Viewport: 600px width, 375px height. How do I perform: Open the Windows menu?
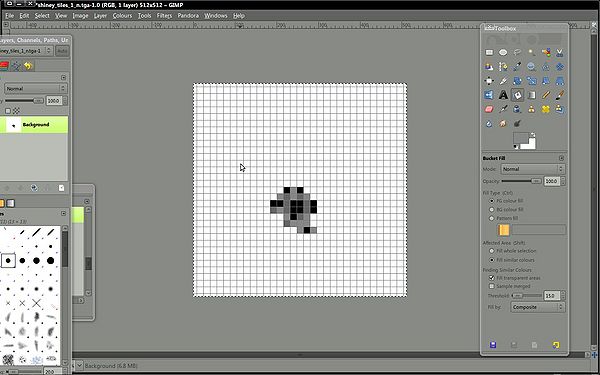216,16
